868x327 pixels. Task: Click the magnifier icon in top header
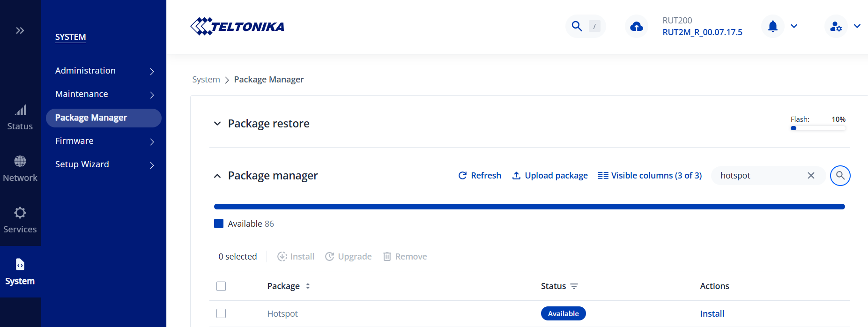[577, 26]
